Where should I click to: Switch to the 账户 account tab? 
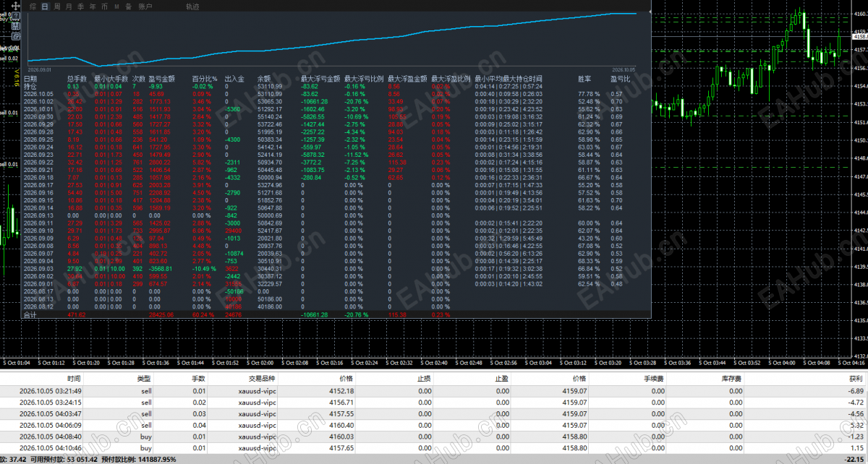[x=145, y=6]
